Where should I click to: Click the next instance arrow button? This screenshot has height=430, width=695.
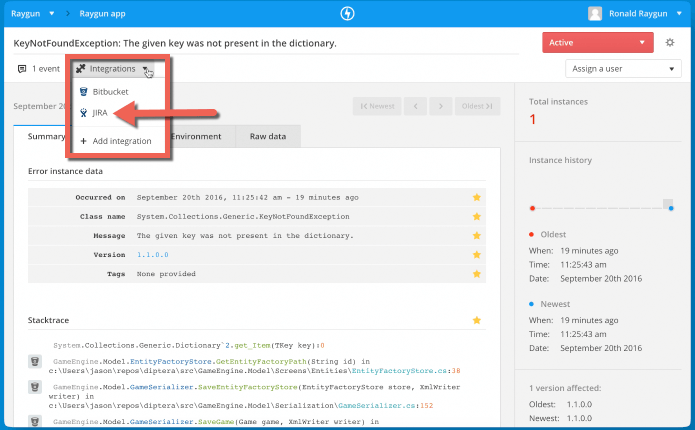(x=441, y=106)
